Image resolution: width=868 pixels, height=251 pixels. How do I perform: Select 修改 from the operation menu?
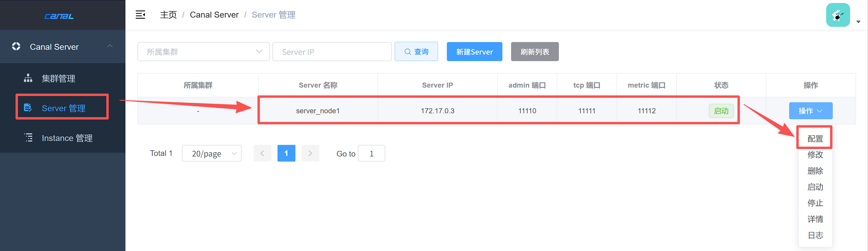(x=815, y=155)
